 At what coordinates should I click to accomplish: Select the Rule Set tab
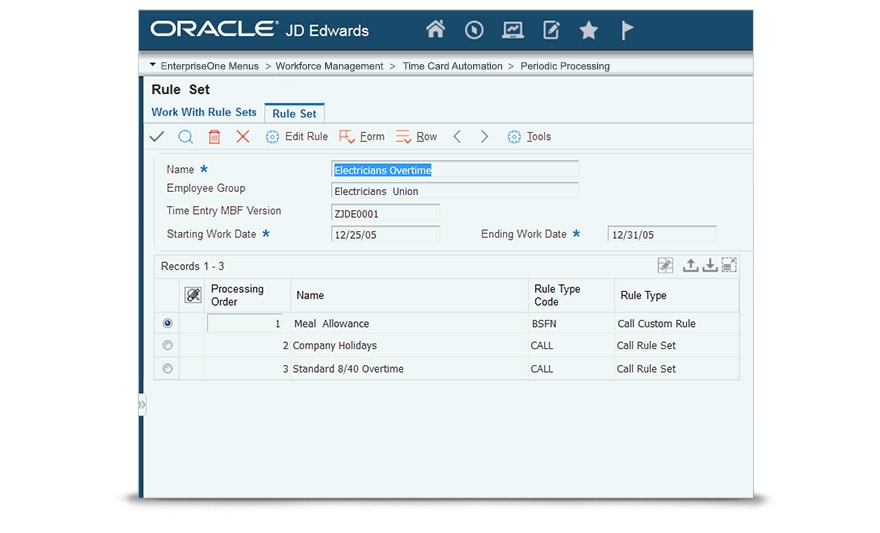[294, 113]
